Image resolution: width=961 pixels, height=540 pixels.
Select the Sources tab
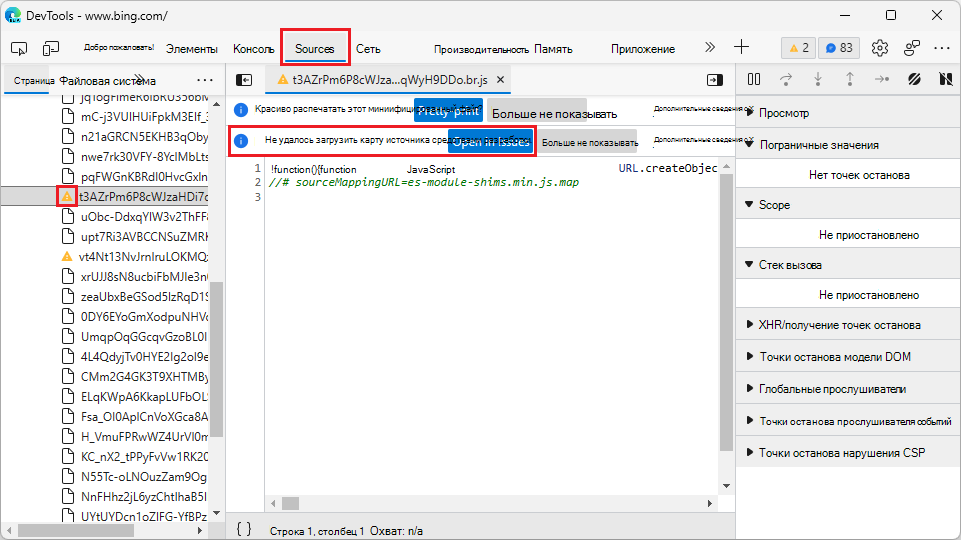click(x=314, y=49)
